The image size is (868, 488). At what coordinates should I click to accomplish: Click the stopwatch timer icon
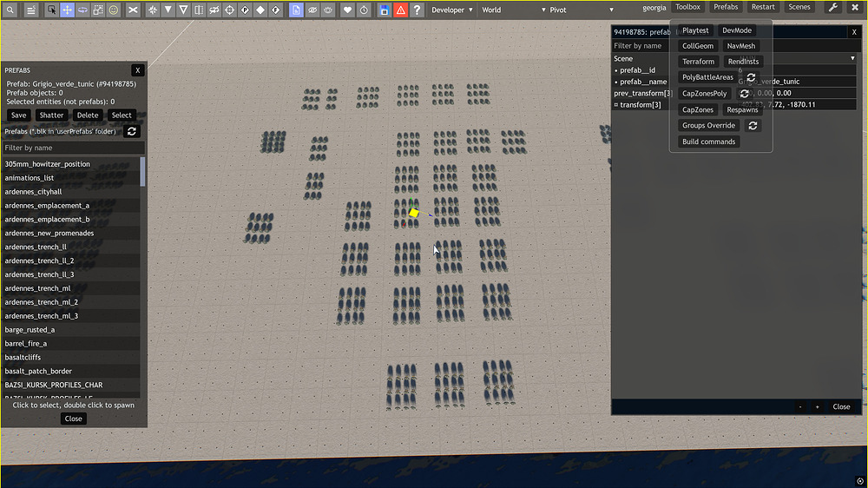coord(364,10)
